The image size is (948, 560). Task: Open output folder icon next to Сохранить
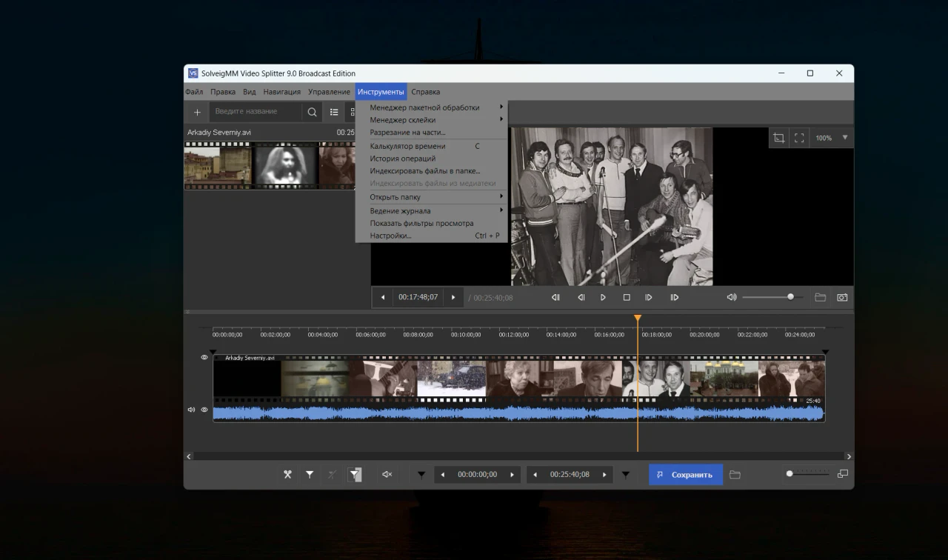735,475
